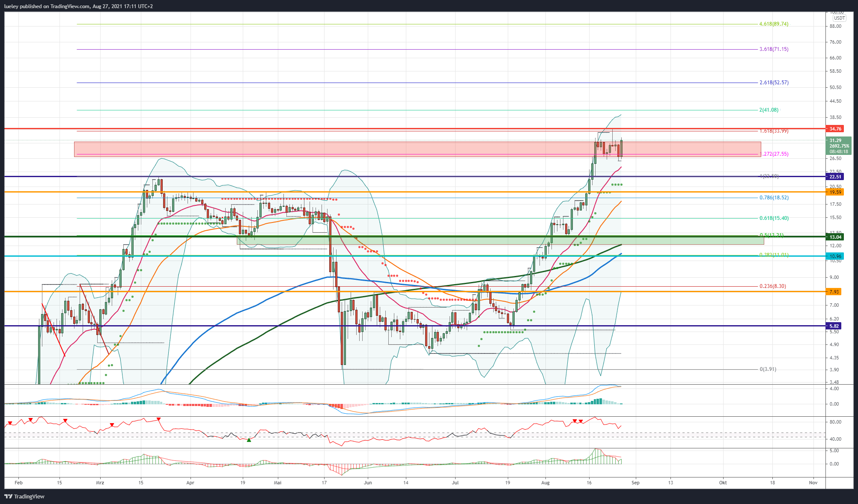Image resolution: width=858 pixels, height=504 pixels.
Task: Click the 5.00 bottom indicator axis value
Action: [x=834, y=451]
